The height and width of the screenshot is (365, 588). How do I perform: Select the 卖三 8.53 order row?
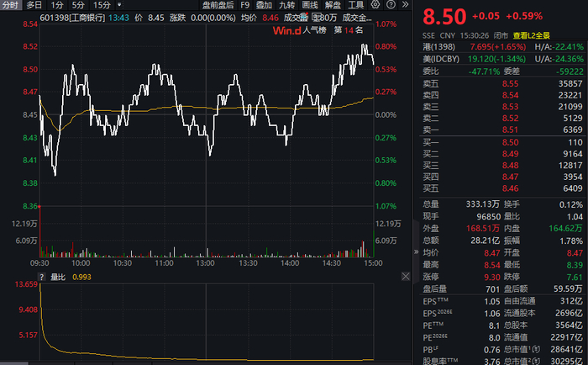[502, 107]
